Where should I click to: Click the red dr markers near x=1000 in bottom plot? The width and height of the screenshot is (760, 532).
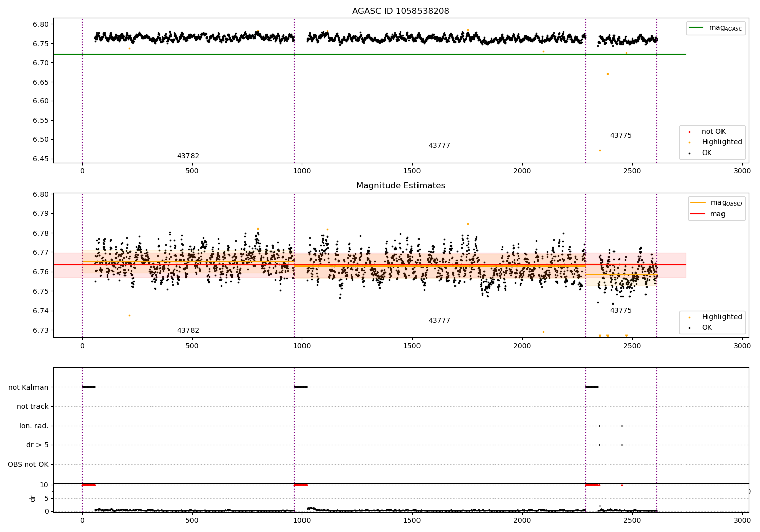tap(300, 485)
